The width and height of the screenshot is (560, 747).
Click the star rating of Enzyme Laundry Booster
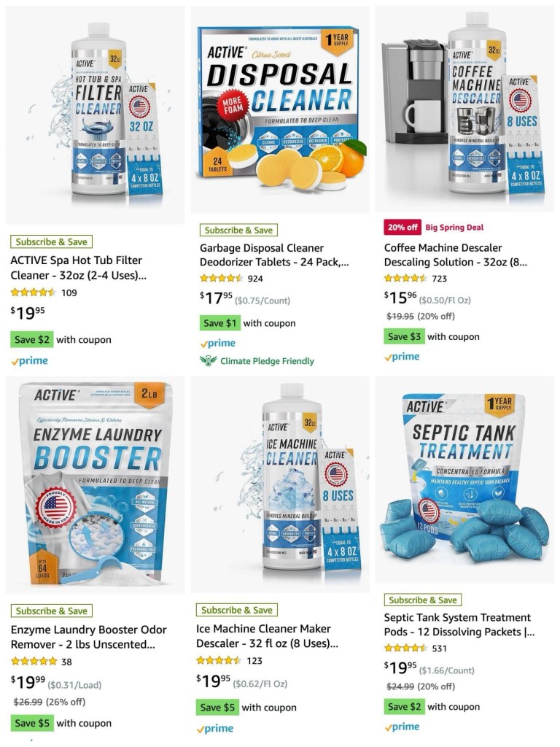[34, 661]
